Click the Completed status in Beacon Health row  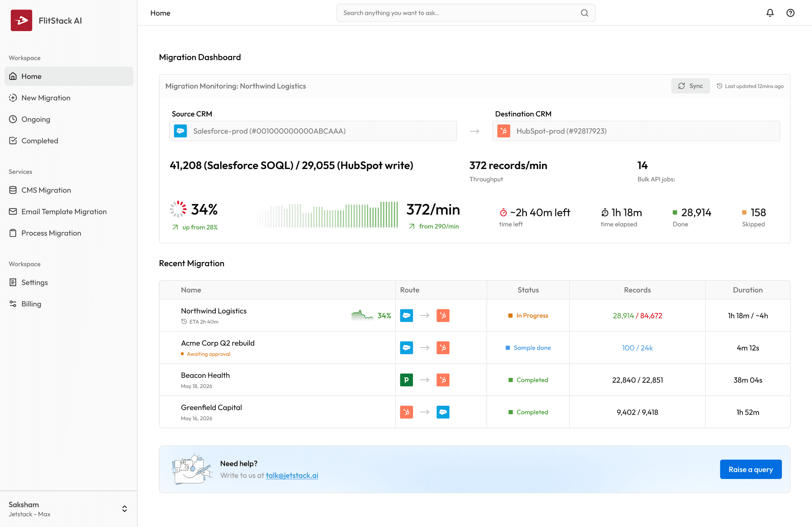(x=528, y=380)
